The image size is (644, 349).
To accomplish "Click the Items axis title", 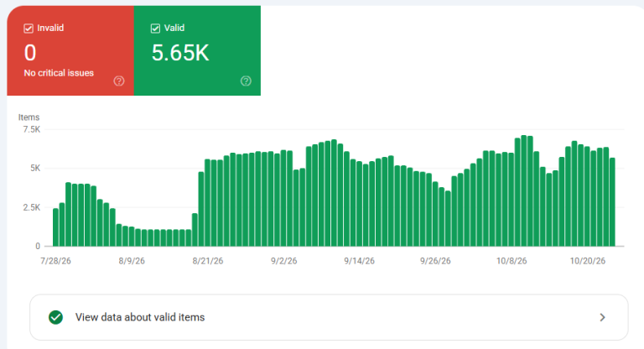I will (29, 117).
